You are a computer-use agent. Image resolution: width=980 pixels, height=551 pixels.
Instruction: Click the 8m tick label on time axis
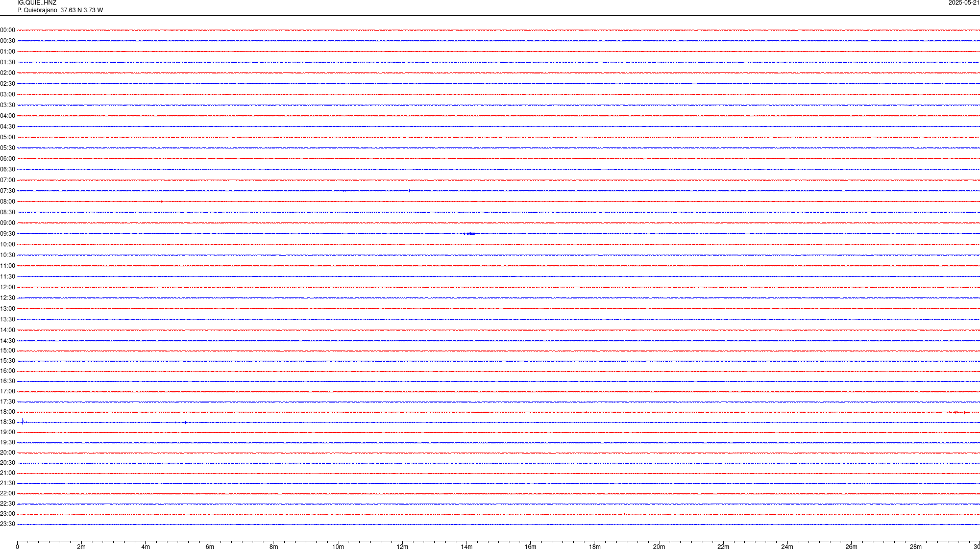274,547
